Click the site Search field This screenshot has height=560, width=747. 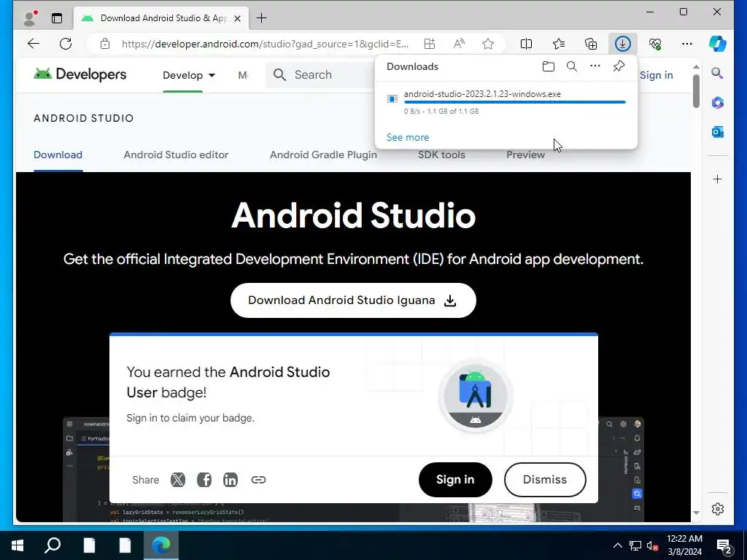tap(320, 75)
